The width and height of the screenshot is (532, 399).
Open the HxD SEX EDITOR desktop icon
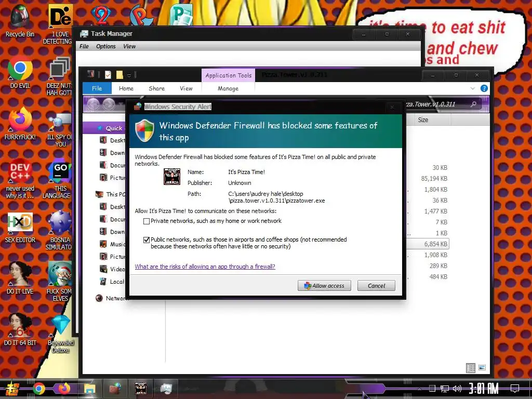pos(20,228)
